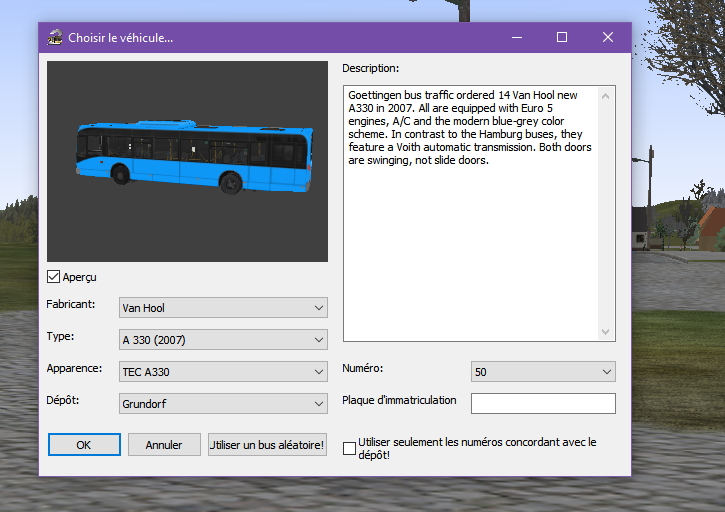The image size is (725, 512).
Task: Click the Numéro: label
Action: tap(362, 368)
